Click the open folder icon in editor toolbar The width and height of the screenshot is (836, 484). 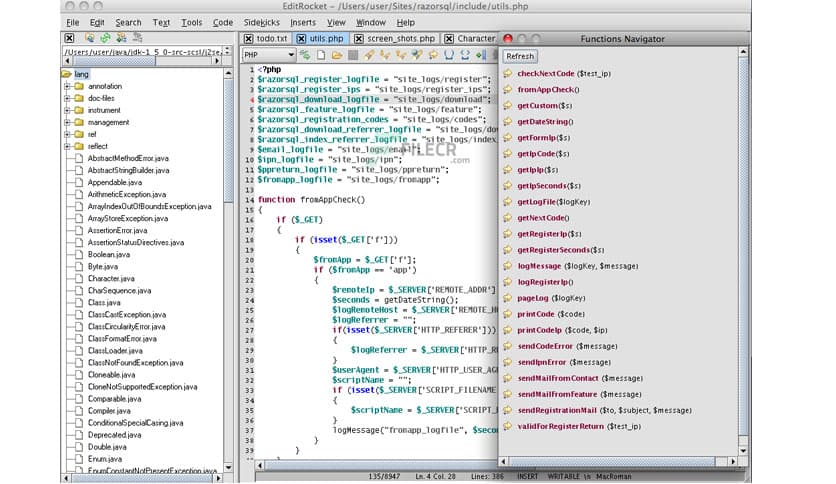tap(337, 55)
